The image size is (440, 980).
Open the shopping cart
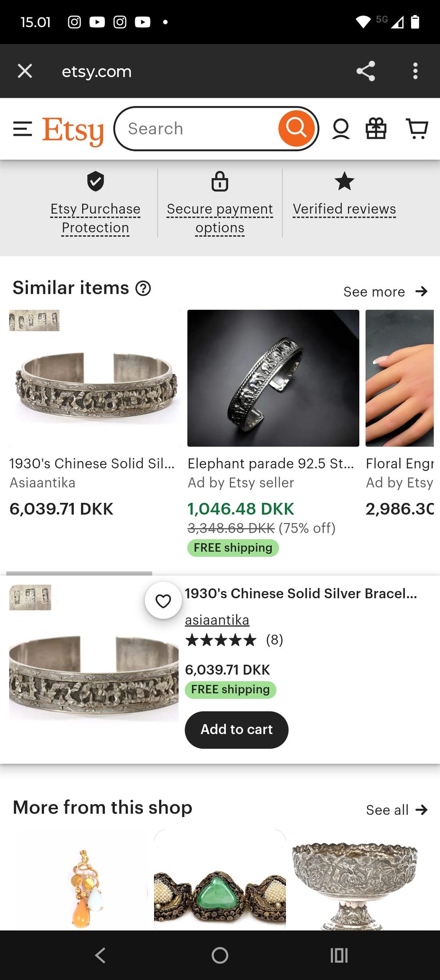pyautogui.click(x=417, y=129)
